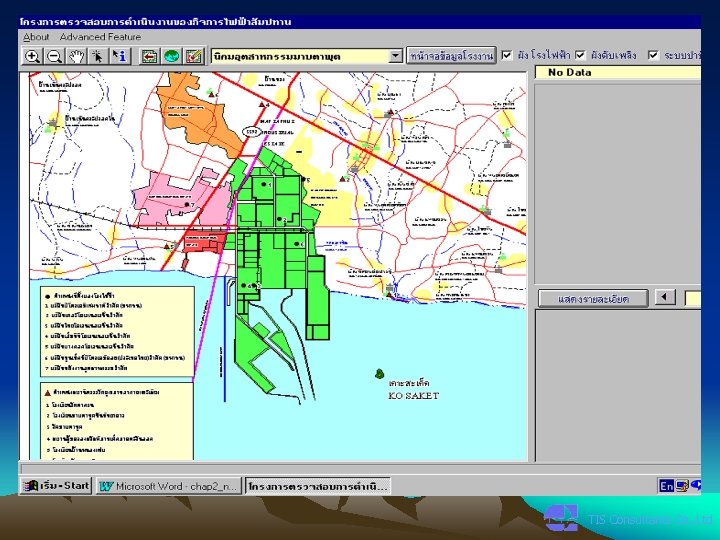Click the yellow field right of arrow button
The height and width of the screenshot is (540, 720).
(693, 298)
